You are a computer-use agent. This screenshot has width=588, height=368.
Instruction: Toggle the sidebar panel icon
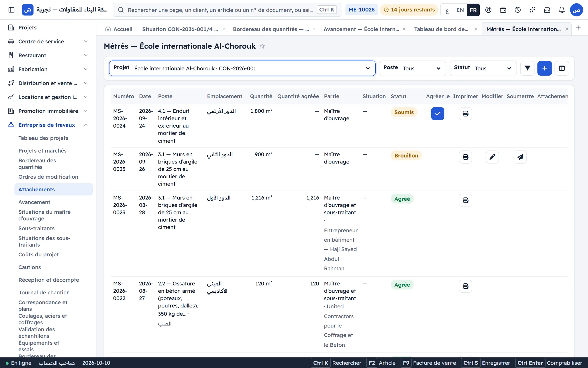pyautogui.click(x=11, y=10)
